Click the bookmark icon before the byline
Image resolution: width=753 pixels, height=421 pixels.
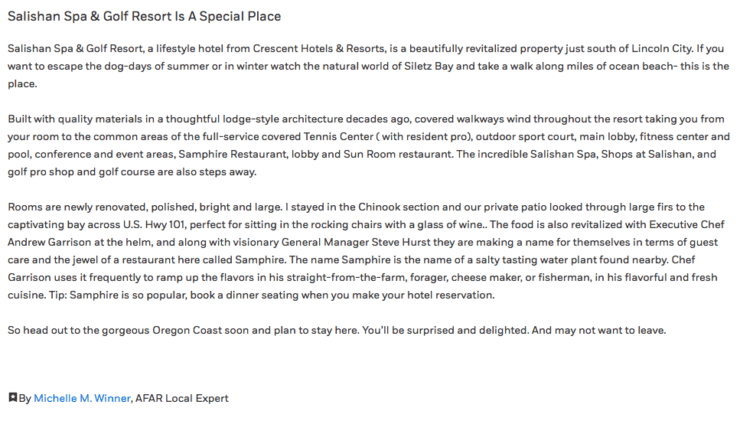pos(12,398)
